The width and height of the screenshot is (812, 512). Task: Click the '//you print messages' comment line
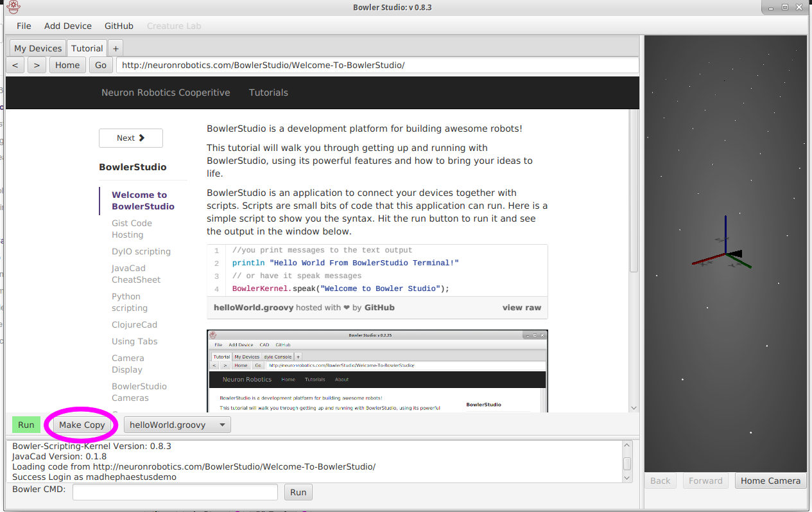(322, 250)
